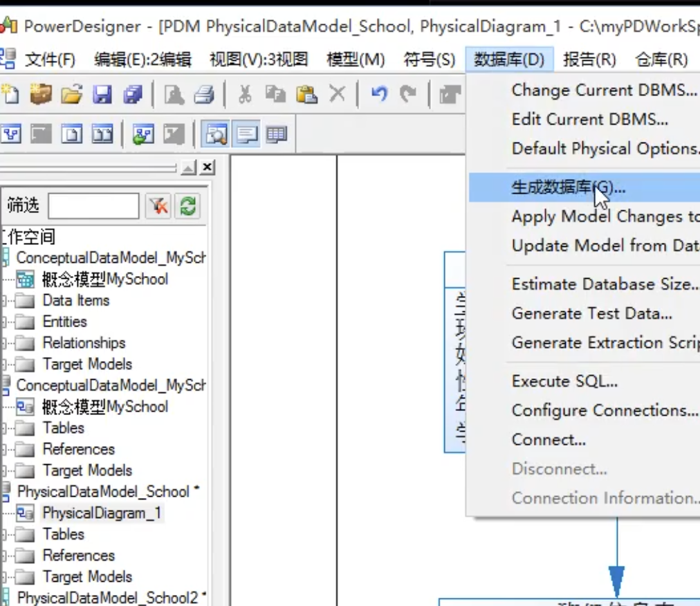This screenshot has height=606, width=700.
Task: Choose Execute SQL from the menu
Action: 584,381
